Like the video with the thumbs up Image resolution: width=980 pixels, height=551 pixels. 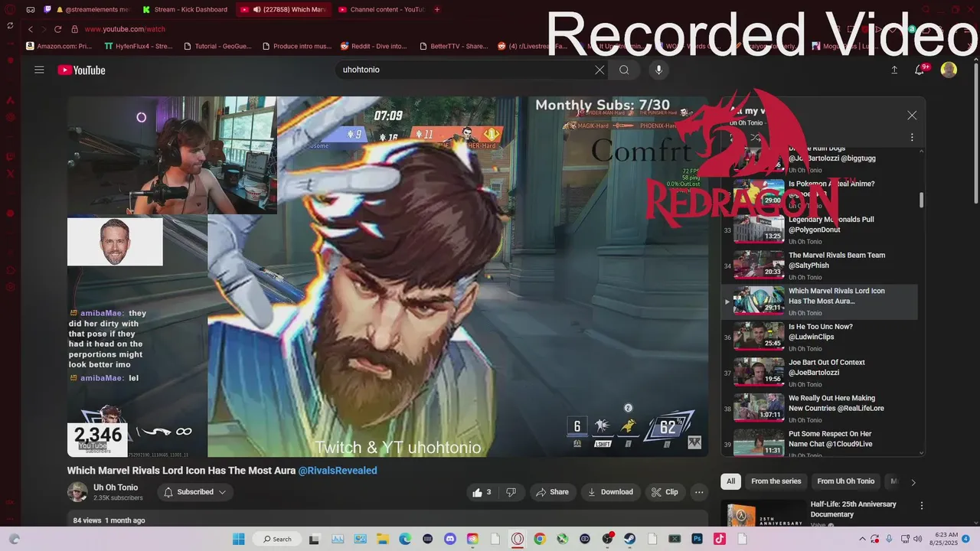click(x=482, y=492)
